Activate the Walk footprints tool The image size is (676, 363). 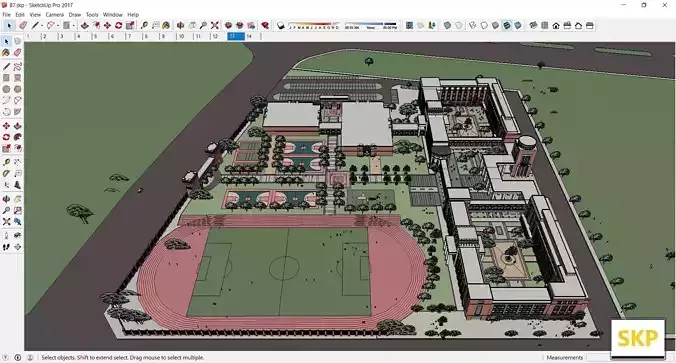pyautogui.click(x=6, y=247)
